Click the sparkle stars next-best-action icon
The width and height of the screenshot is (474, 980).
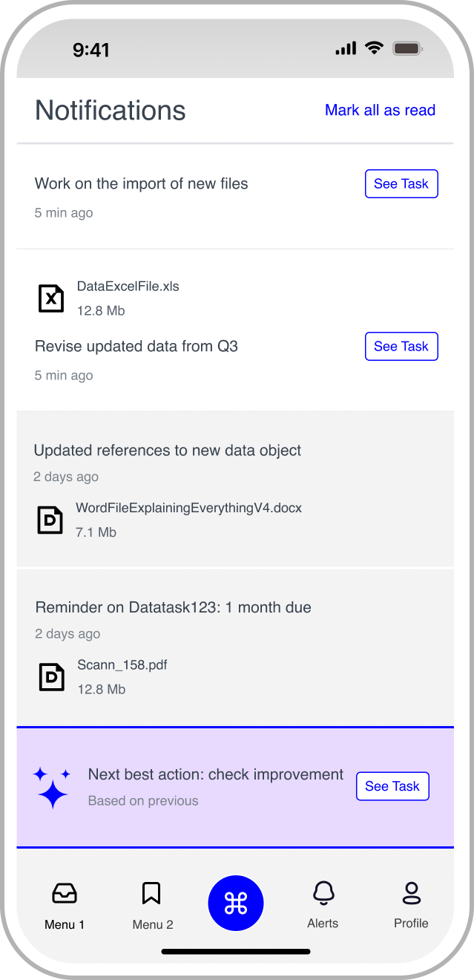click(x=51, y=787)
